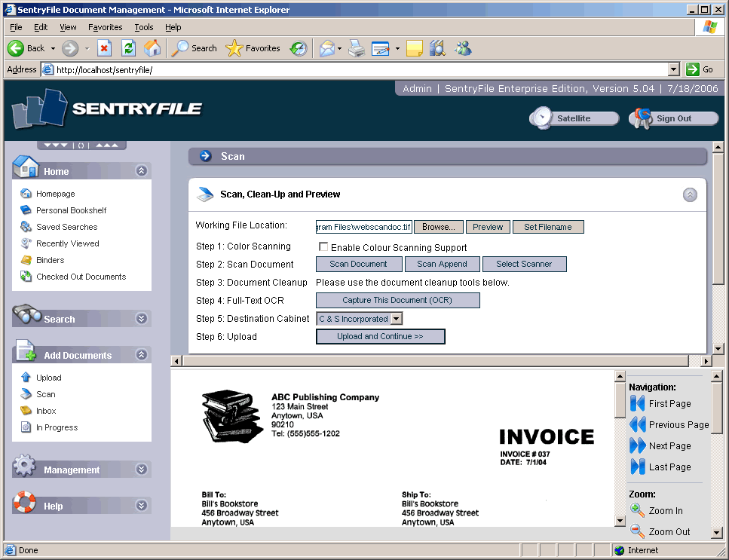Click the Next Page arrow icon
This screenshot has width=729, height=560.
[x=637, y=446]
